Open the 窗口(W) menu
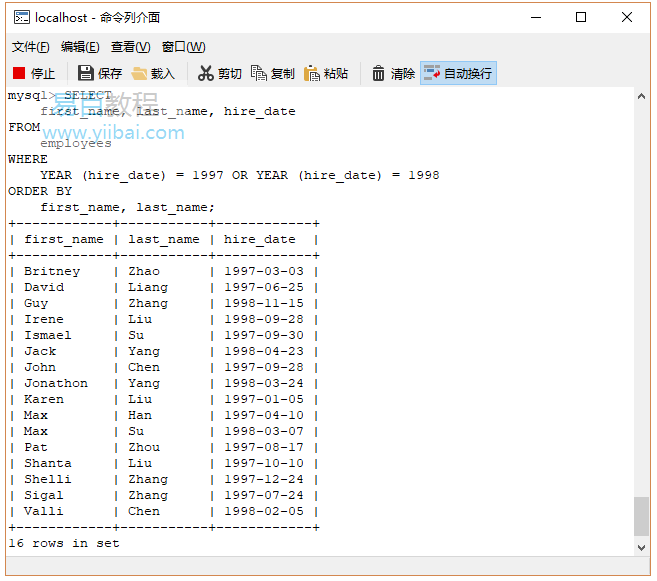This screenshot has height=581, width=657. [183, 47]
